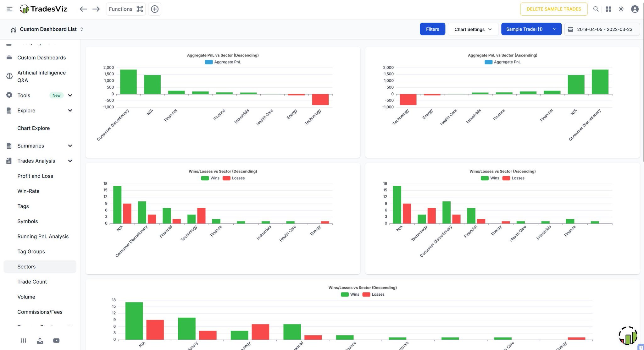Open the search magnifier icon
644x350 pixels.
click(x=596, y=9)
